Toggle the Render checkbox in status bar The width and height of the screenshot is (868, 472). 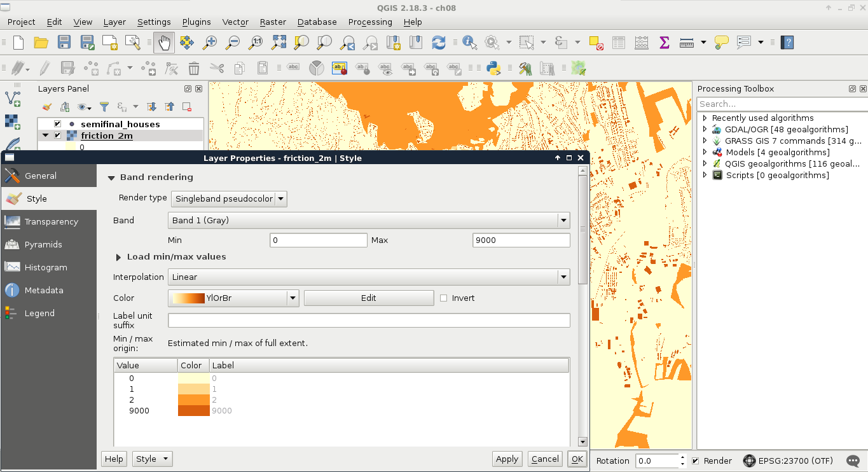[695, 461]
